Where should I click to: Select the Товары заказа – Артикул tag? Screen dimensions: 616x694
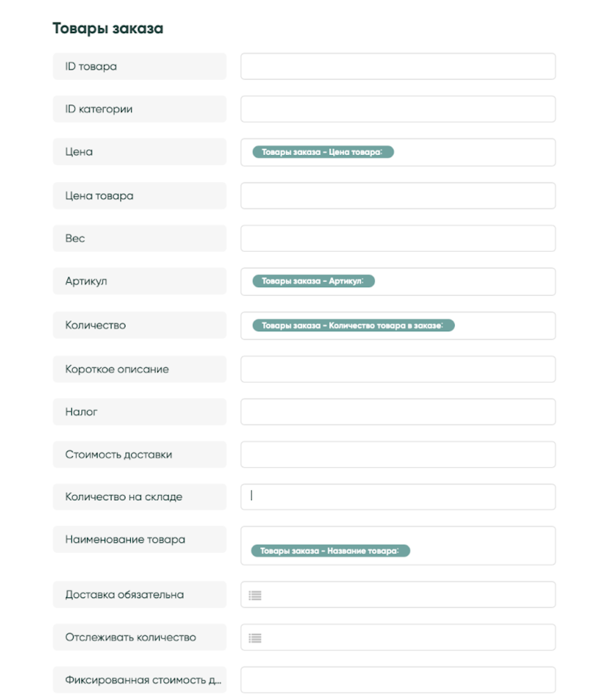click(313, 281)
